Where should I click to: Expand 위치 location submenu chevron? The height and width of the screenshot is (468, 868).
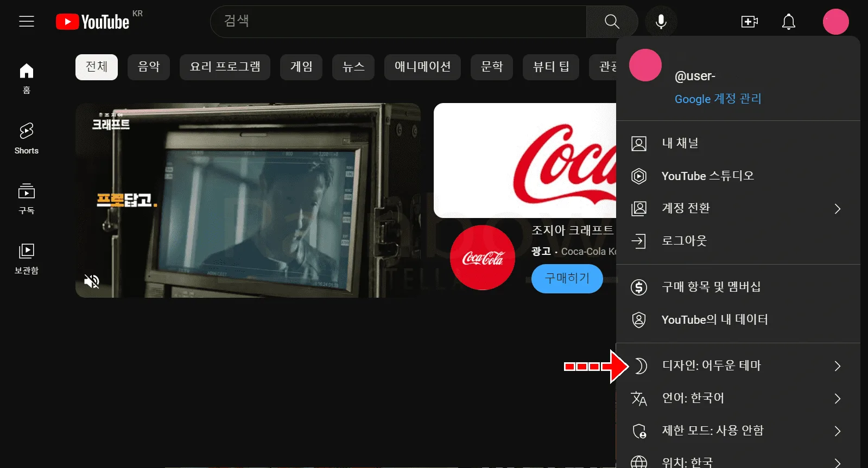838,463
